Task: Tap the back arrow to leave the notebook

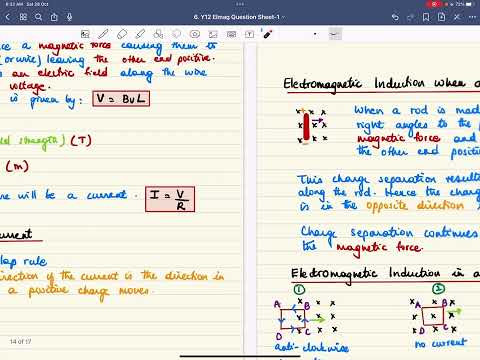Action: pos(8,17)
